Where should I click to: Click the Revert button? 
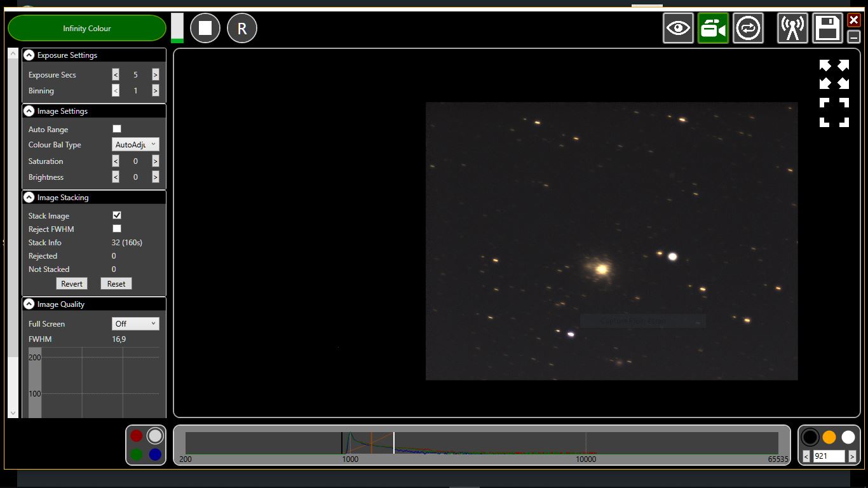point(72,284)
